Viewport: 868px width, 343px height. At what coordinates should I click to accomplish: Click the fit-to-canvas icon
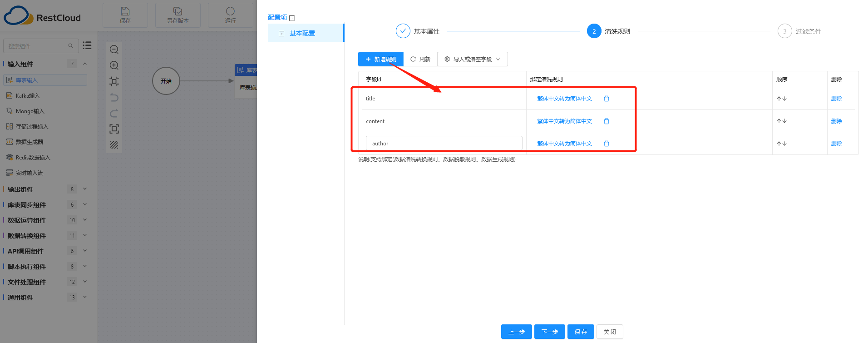pyautogui.click(x=114, y=81)
